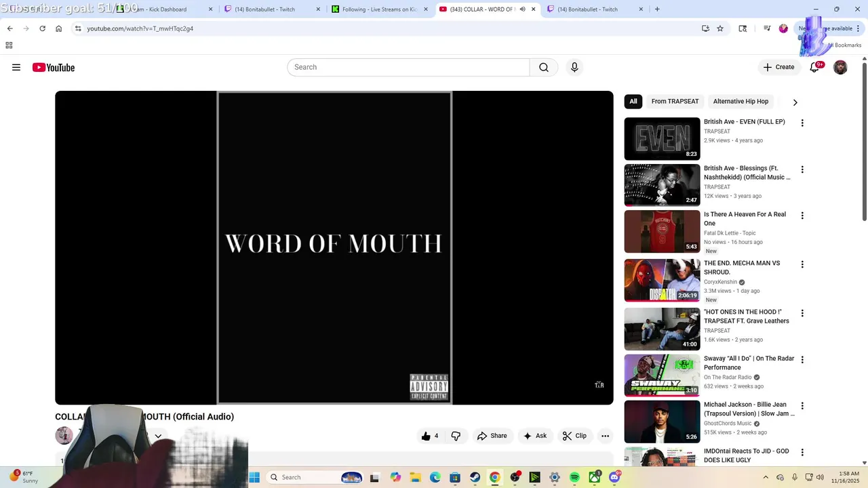868x488 pixels.
Task: Open Settings gear from the taskbar
Action: point(554,477)
